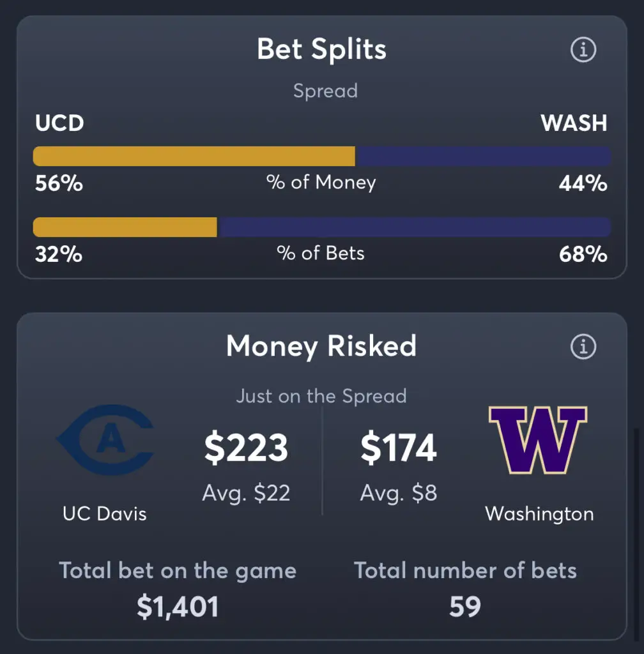This screenshot has height=654, width=644.
Task: Click the $223 amount for UC Davis
Action: coord(246,448)
